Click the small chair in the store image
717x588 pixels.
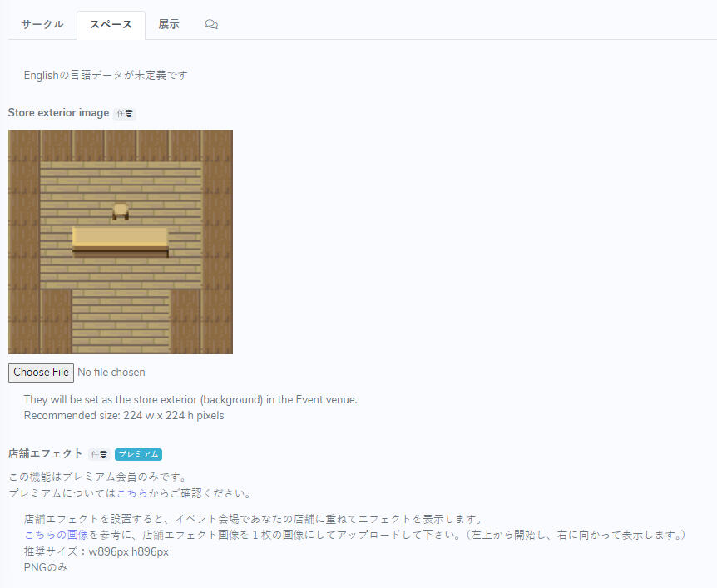(x=121, y=211)
